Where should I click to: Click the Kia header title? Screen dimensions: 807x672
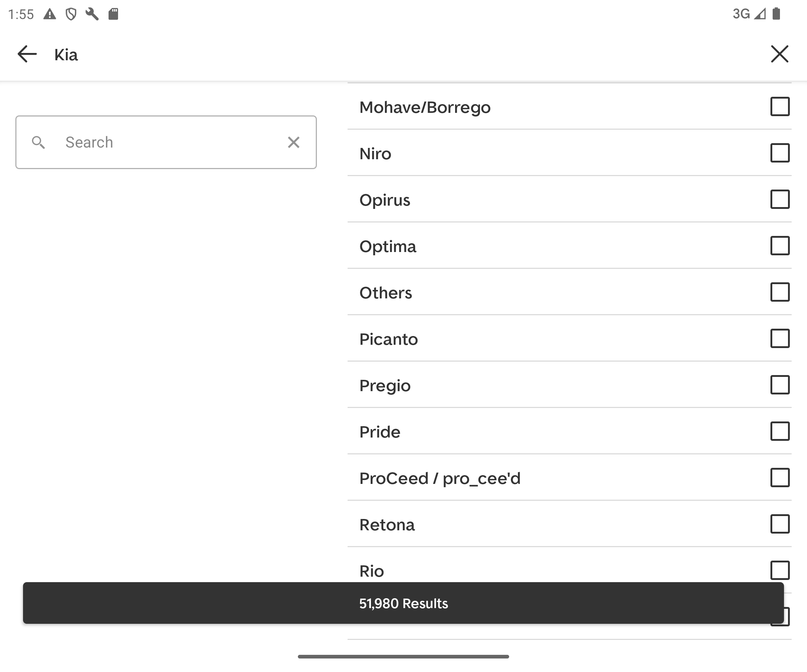66,54
